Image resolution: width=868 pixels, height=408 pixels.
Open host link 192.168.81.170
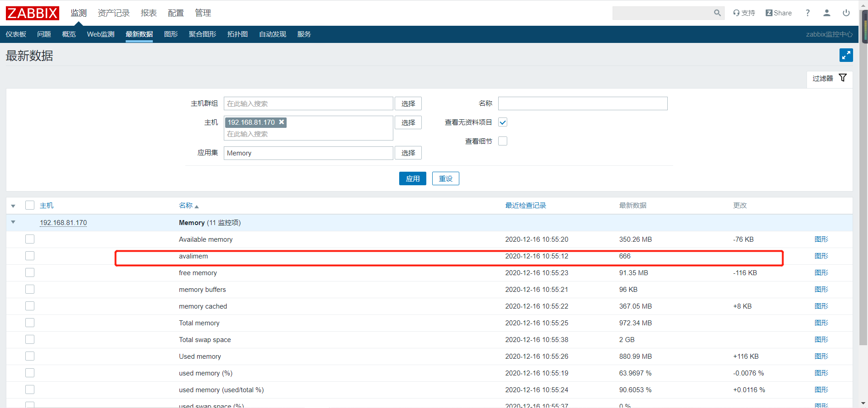click(x=63, y=223)
